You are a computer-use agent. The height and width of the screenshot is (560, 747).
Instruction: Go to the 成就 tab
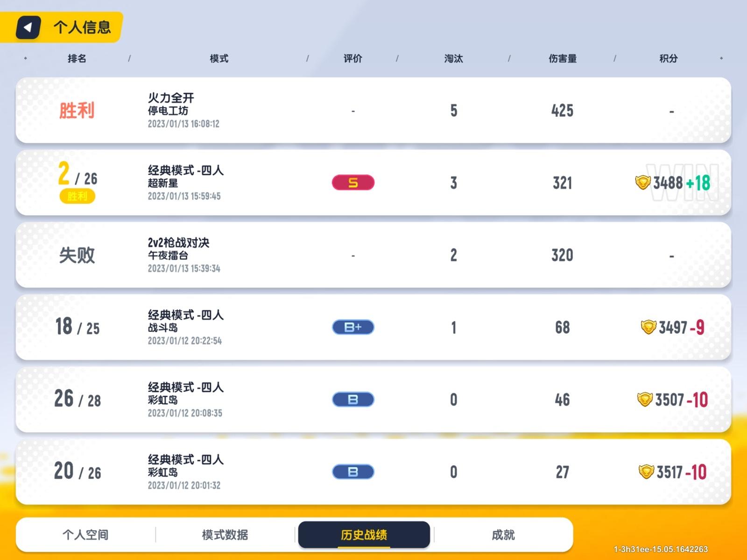(503, 535)
